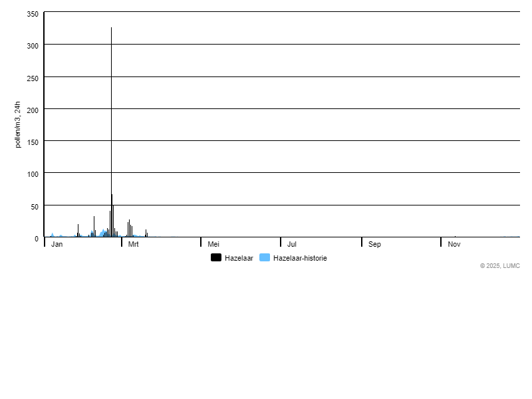
Task: Click the 150 y-axis tick label
Action: [33, 142]
